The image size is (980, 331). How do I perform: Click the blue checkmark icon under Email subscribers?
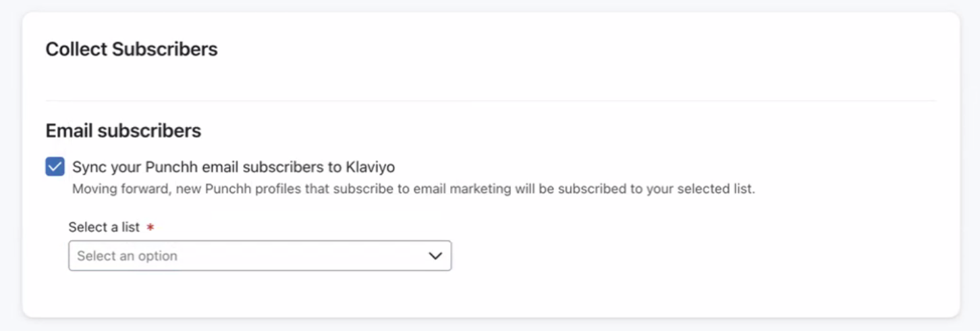click(55, 167)
